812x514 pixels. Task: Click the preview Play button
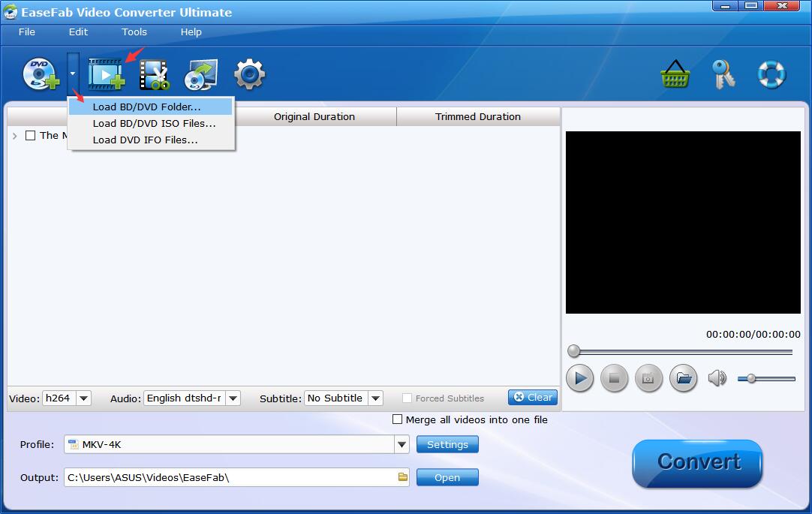coord(579,379)
